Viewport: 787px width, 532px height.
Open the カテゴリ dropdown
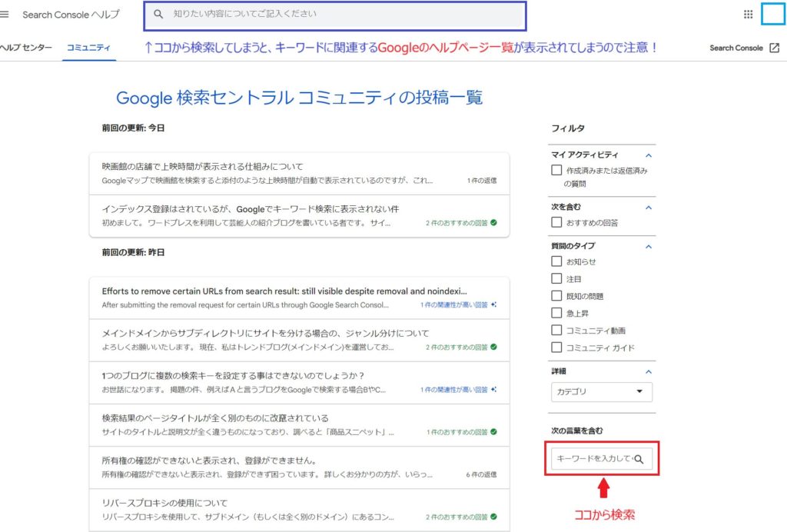[x=601, y=392]
